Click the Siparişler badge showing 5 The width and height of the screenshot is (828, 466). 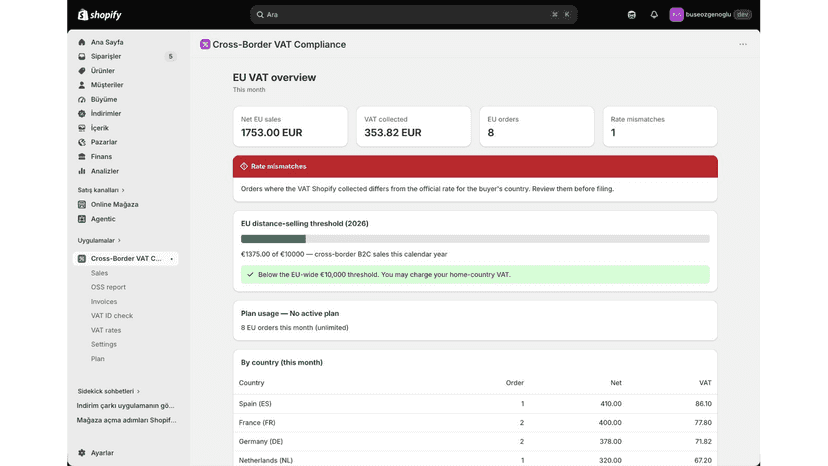(170, 57)
